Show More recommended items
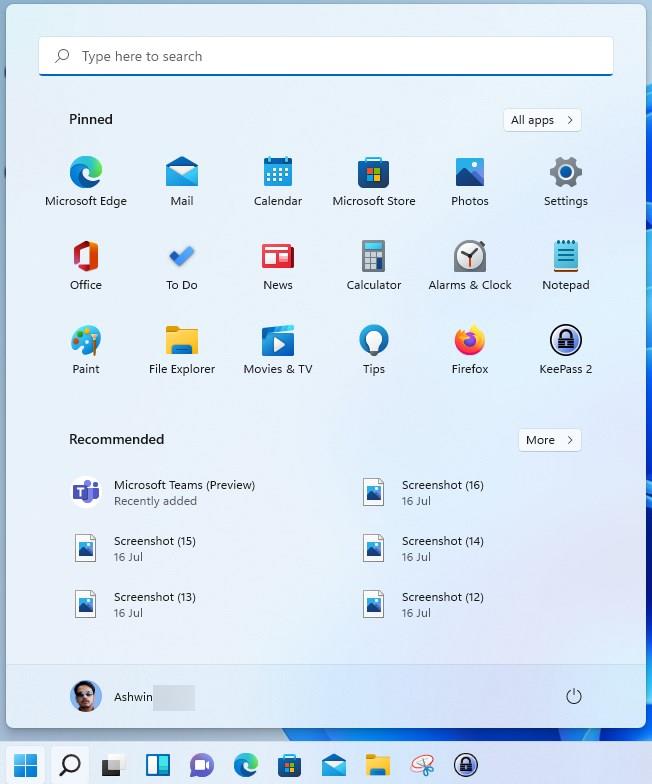This screenshot has height=784, width=652. tap(550, 440)
